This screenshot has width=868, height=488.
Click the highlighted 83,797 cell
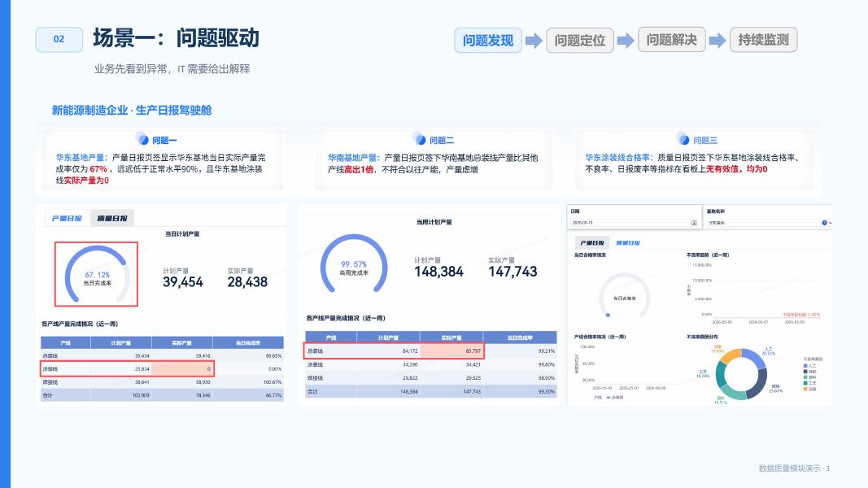(x=451, y=351)
